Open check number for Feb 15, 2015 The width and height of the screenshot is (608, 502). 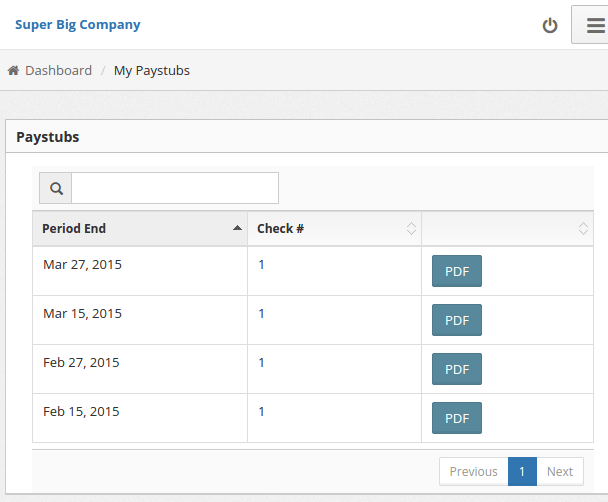pos(262,412)
